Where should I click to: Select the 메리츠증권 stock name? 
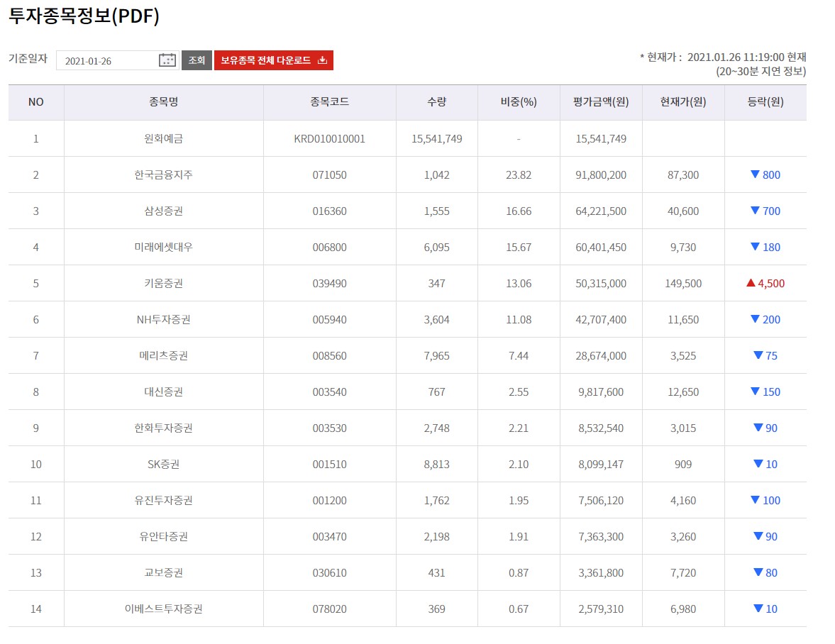[163, 355]
